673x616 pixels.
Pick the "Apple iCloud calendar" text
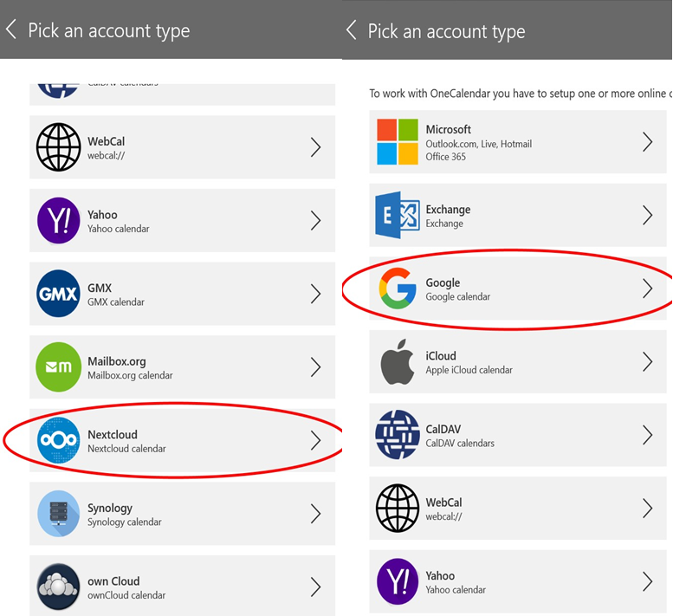tap(469, 370)
